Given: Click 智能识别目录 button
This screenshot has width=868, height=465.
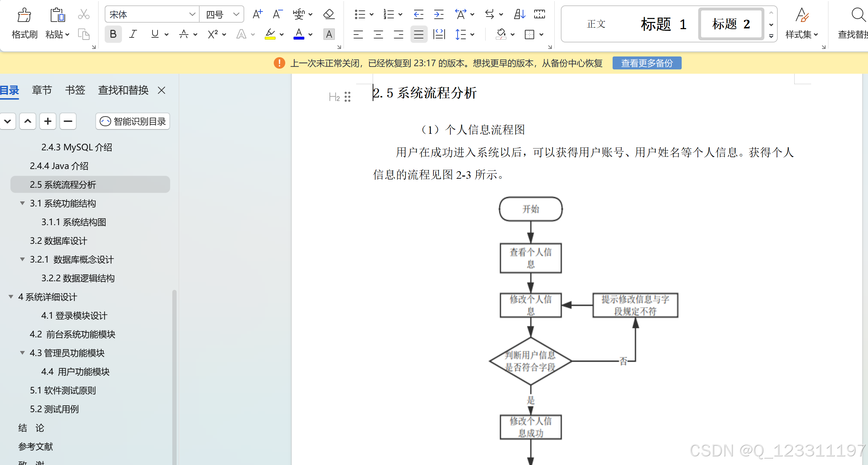Looking at the screenshot, I should click(x=133, y=121).
